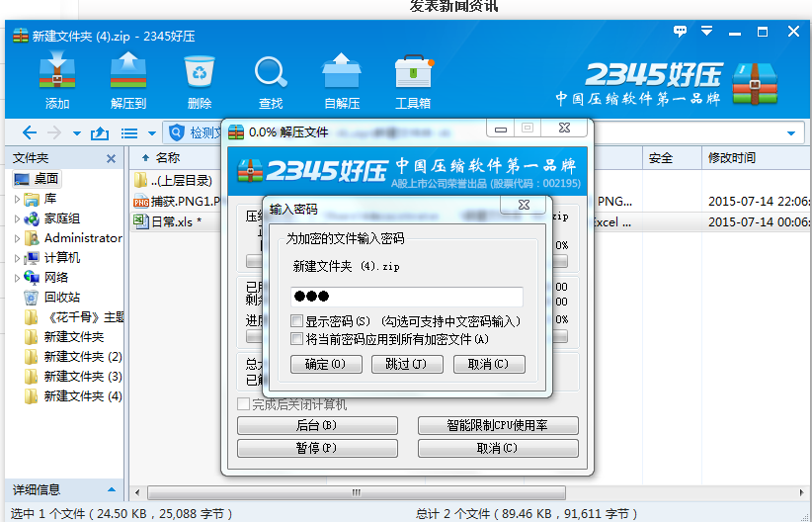Toggle 显示密码(S) checkbox
This screenshot has height=522, width=812.
click(296, 321)
